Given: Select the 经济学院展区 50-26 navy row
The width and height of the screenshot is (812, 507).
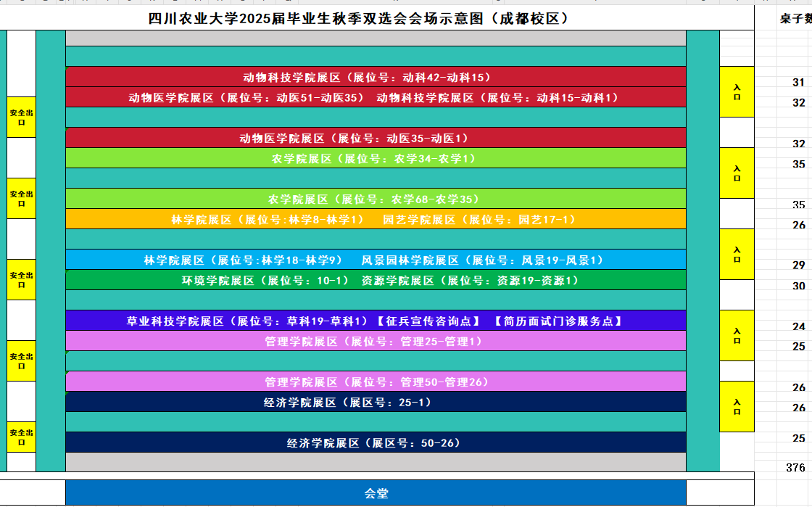Looking at the screenshot, I should coord(376,442).
